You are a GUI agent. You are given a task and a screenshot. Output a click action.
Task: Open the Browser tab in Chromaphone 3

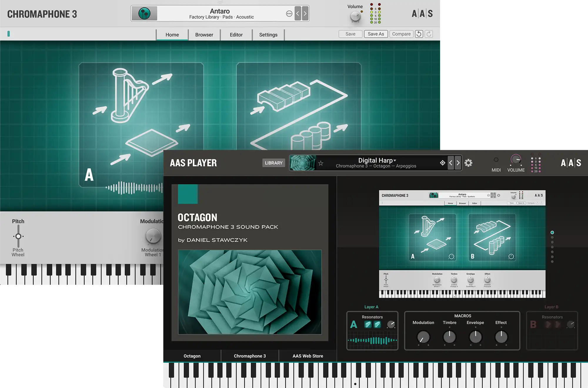coord(204,35)
